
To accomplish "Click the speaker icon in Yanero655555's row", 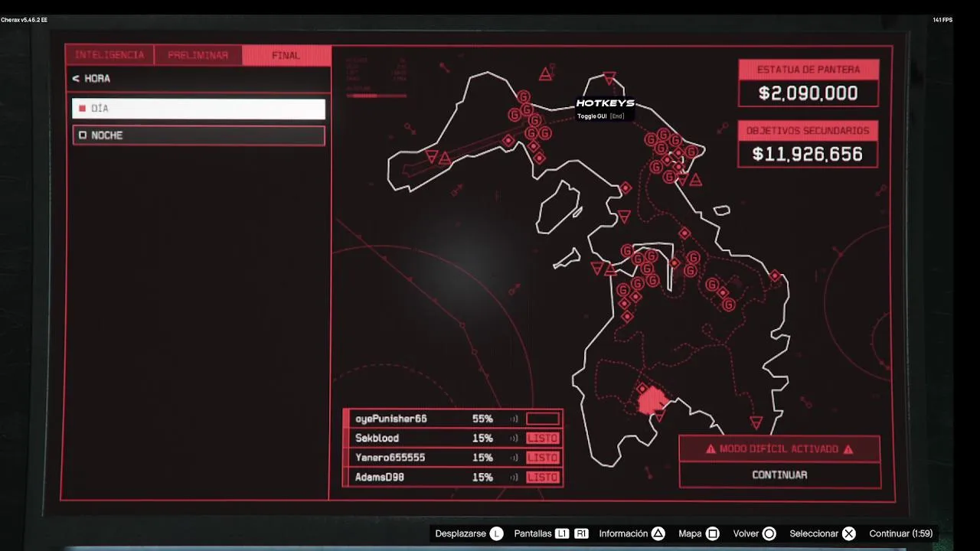I will (x=514, y=458).
